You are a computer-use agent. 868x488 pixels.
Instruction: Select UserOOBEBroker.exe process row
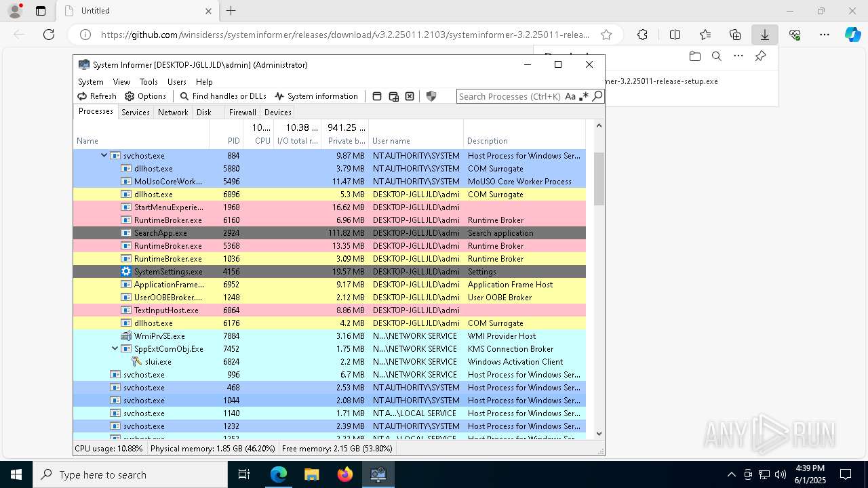coord(330,297)
